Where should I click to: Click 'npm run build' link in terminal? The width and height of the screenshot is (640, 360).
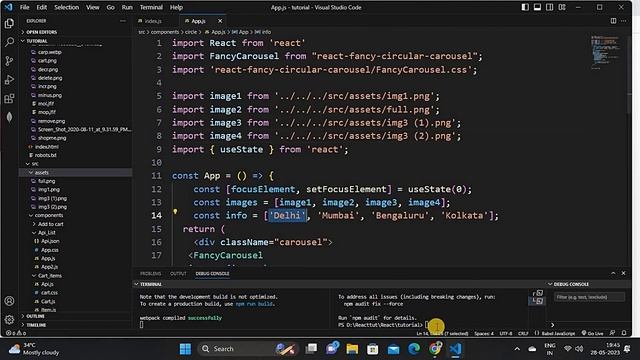(255, 304)
